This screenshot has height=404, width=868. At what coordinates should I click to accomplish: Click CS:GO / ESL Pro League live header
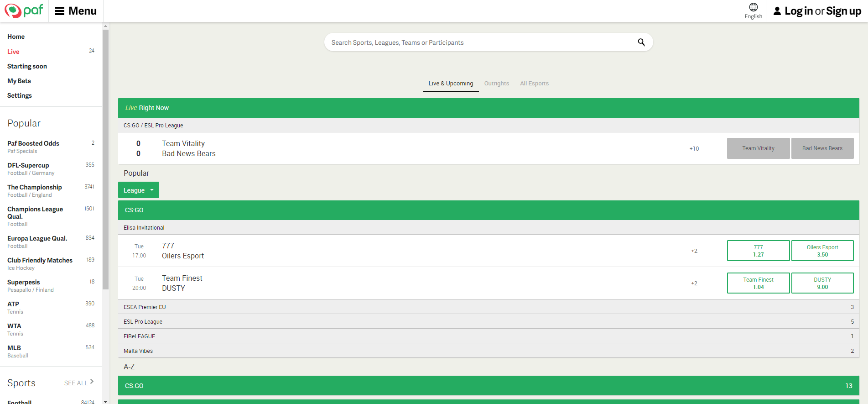[x=489, y=125]
